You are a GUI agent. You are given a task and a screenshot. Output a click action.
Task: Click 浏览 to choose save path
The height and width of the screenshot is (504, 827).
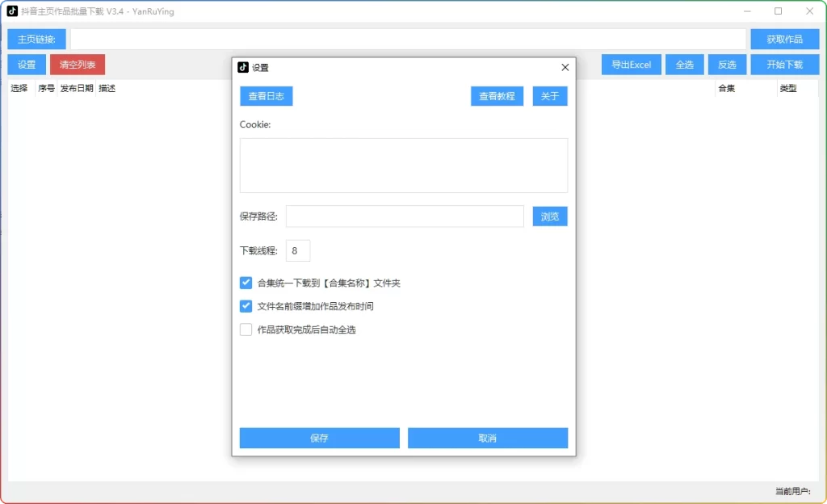pyautogui.click(x=550, y=216)
